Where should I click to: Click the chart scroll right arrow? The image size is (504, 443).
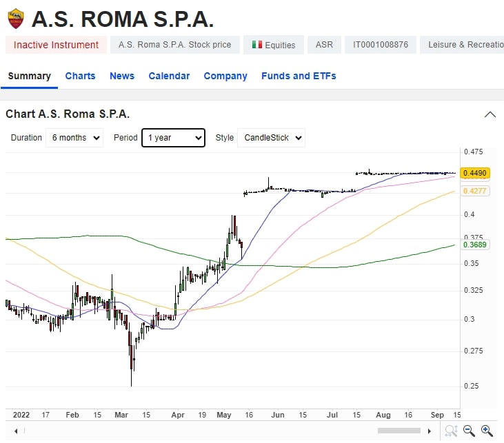click(x=429, y=431)
